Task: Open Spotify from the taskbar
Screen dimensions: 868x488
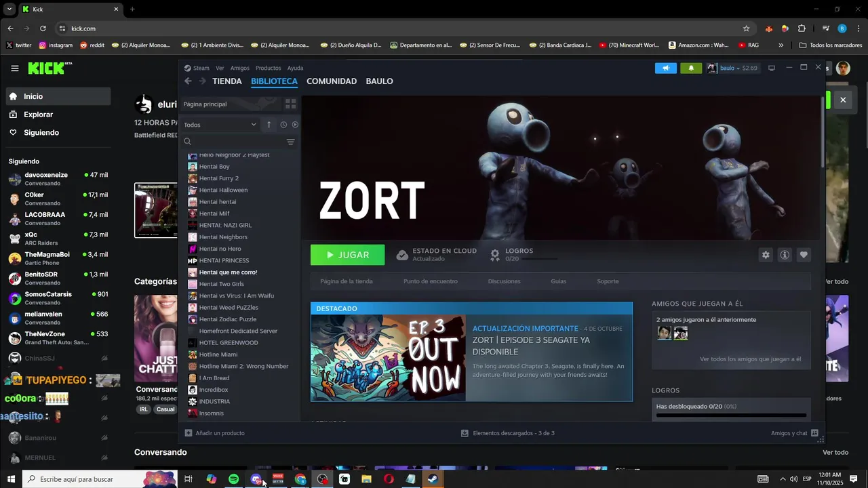Action: 233,479
